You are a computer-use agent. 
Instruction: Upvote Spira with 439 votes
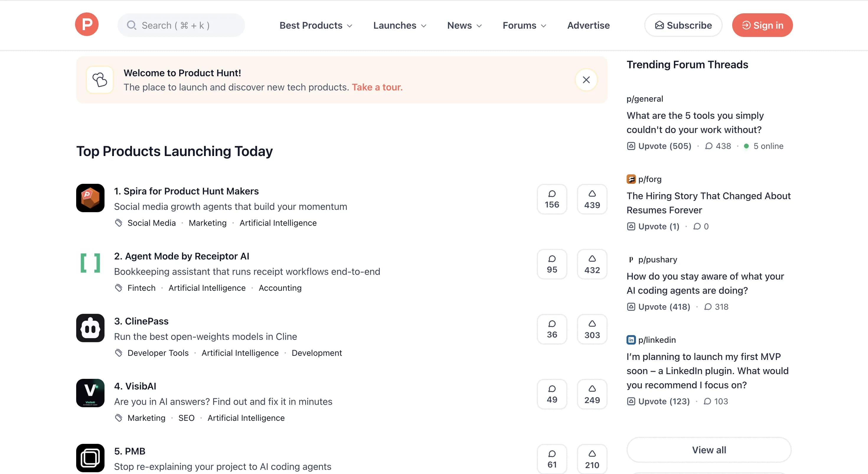[x=592, y=199]
